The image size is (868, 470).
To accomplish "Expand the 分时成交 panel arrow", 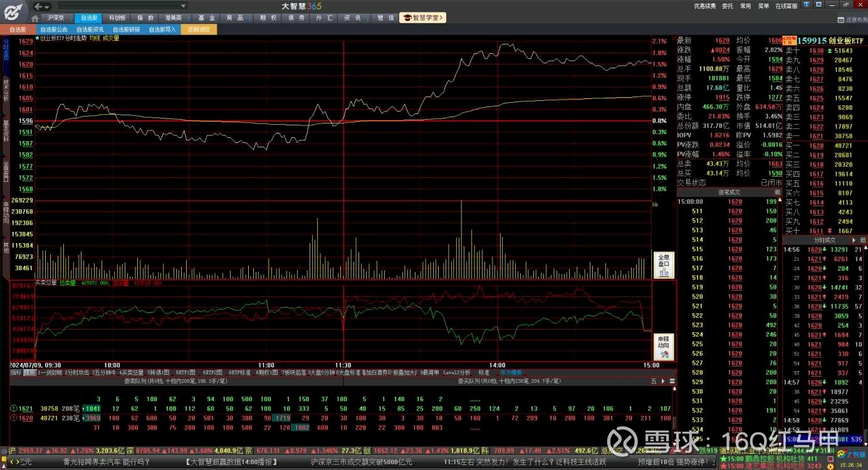I will tap(854, 240).
